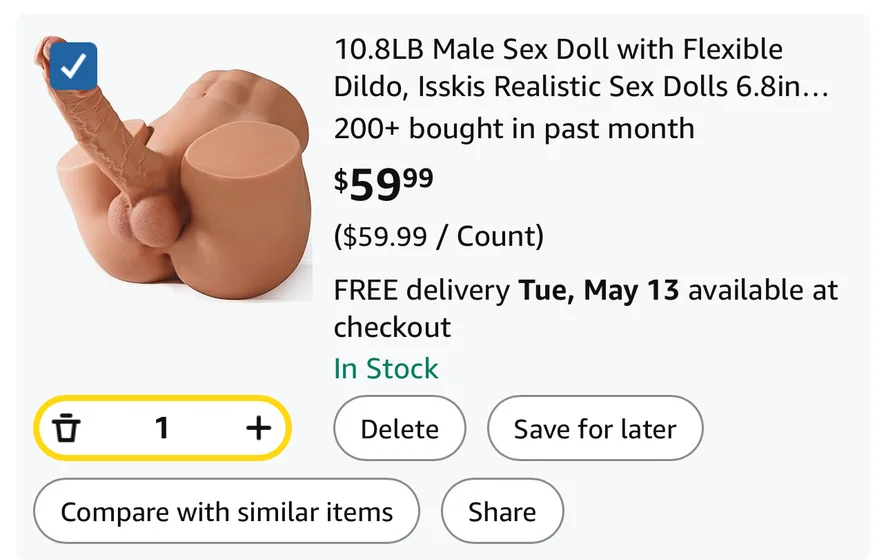Click the Delete button
Image resolution: width=886 pixels, height=560 pixels.
click(399, 429)
